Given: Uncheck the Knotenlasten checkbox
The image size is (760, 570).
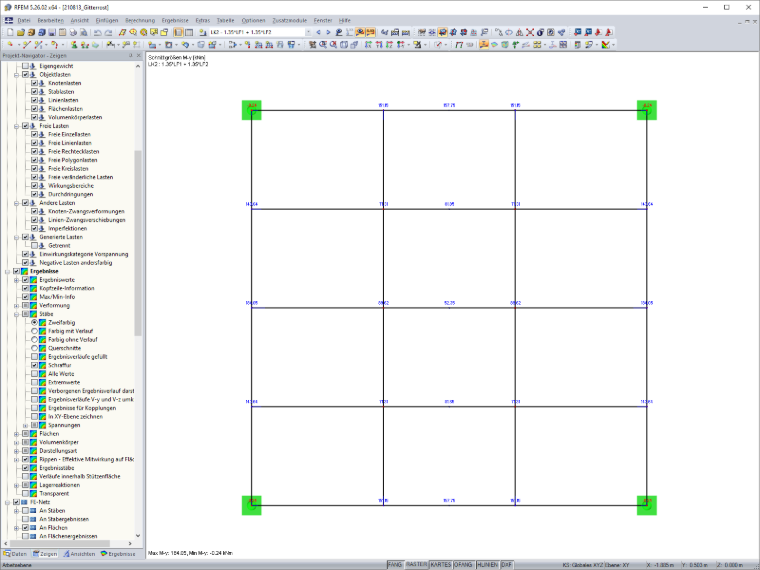Looking at the screenshot, I should pyautogui.click(x=34, y=83).
